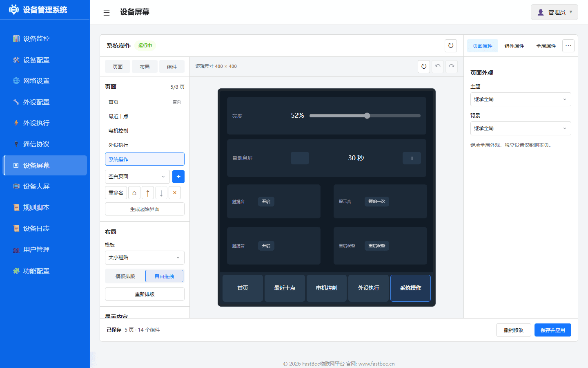Click the undo arrow in canvas toolbar
Viewport: 588px width, 368px height.
pyautogui.click(x=438, y=66)
